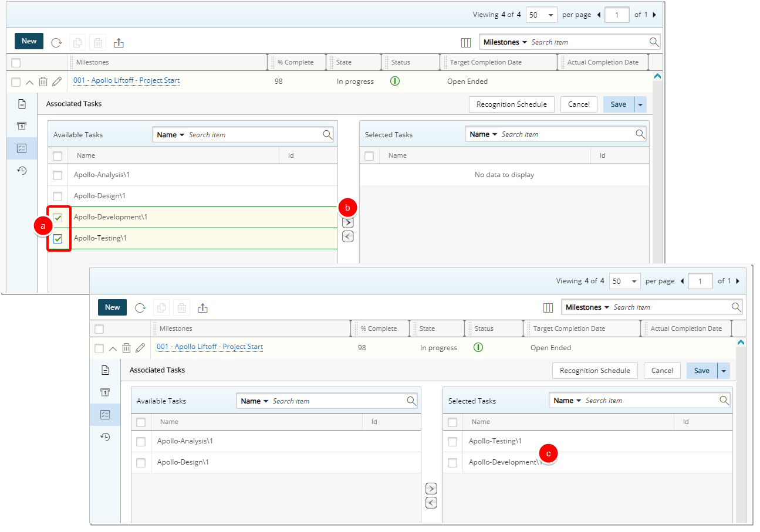Viewport: 760px width, 532px height.
Task: Go to the previous page arrow in the front window
Action: (682, 281)
